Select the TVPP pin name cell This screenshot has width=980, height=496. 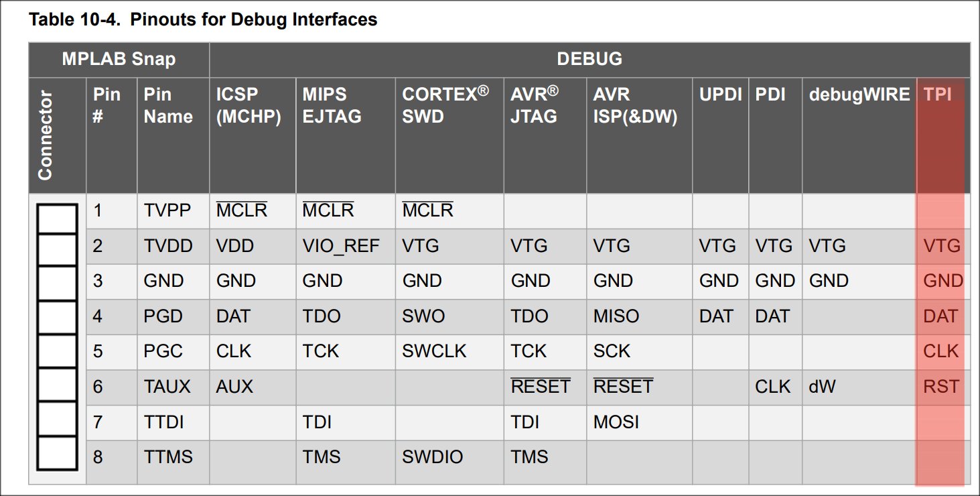pyautogui.click(x=167, y=210)
